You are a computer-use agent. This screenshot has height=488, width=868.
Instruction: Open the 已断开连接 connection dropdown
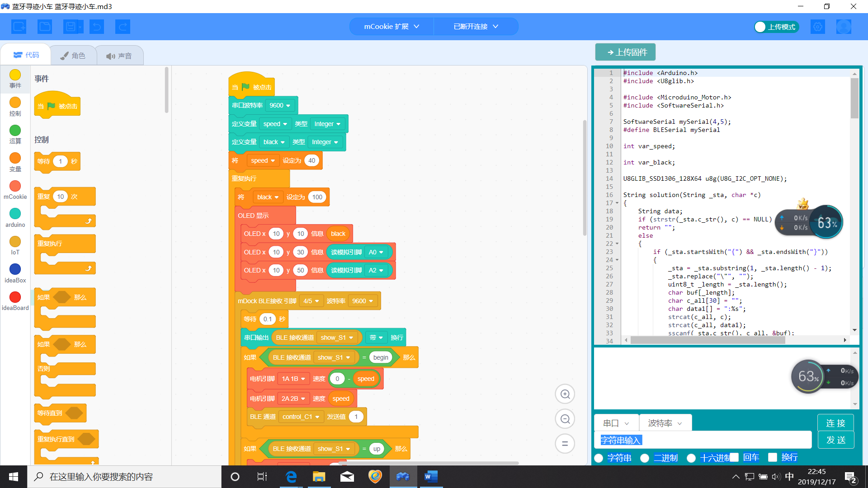pos(476,27)
